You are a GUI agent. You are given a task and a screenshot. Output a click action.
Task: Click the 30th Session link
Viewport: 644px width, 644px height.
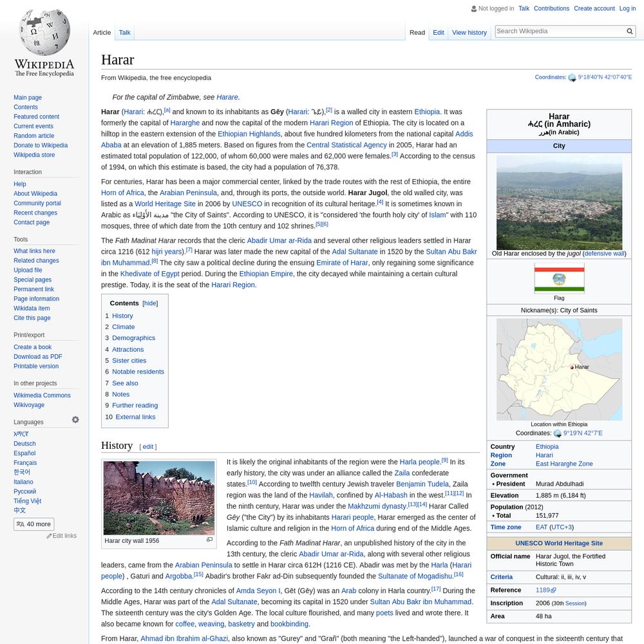575,603
